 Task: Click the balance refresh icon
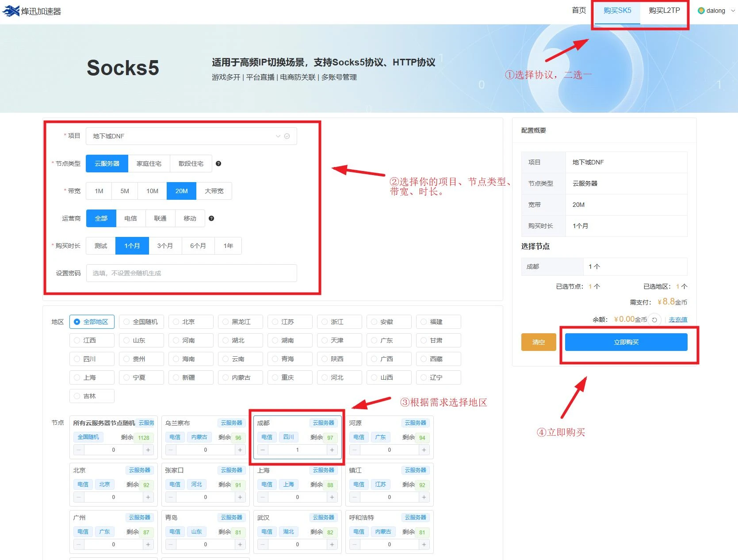tap(654, 320)
